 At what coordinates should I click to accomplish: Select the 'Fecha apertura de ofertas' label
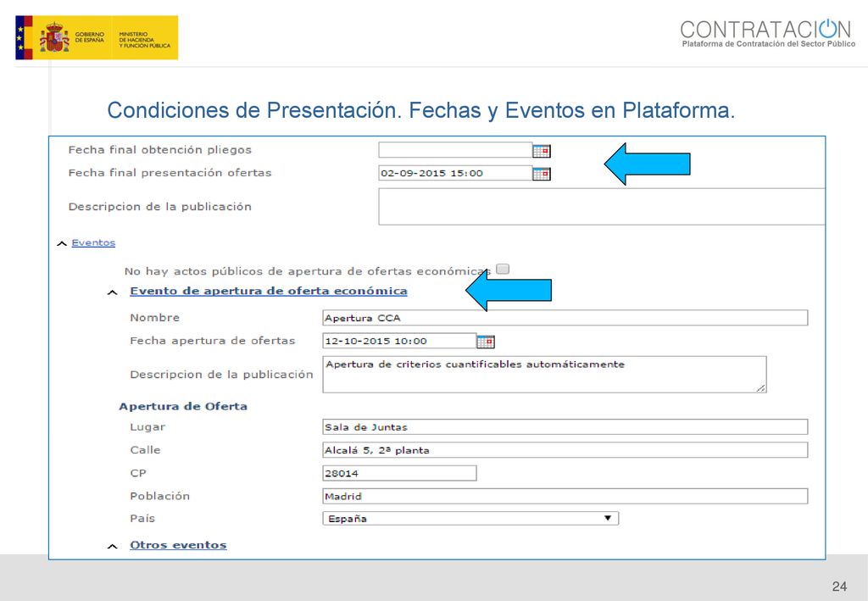pos(213,341)
